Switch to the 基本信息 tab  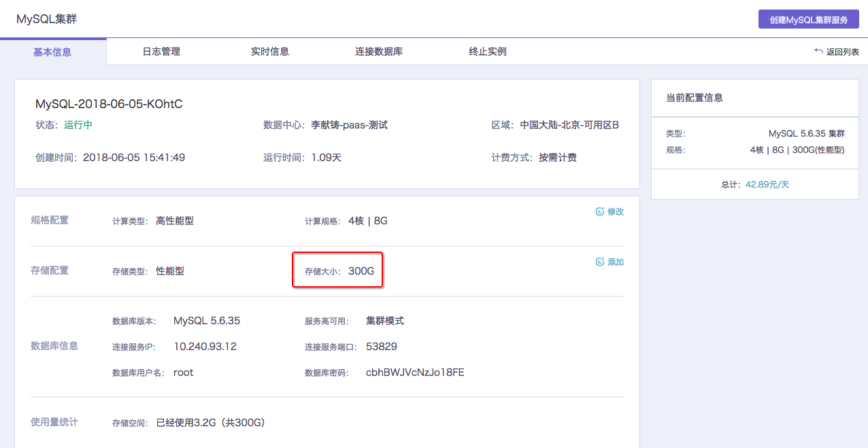click(52, 52)
